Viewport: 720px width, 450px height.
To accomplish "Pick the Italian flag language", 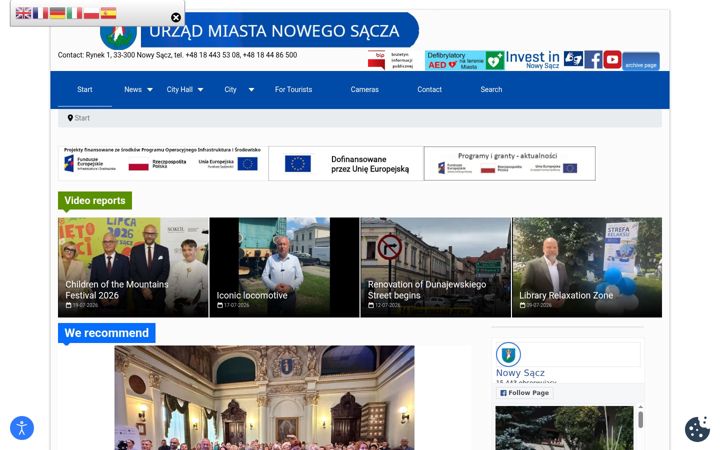I will (x=74, y=13).
